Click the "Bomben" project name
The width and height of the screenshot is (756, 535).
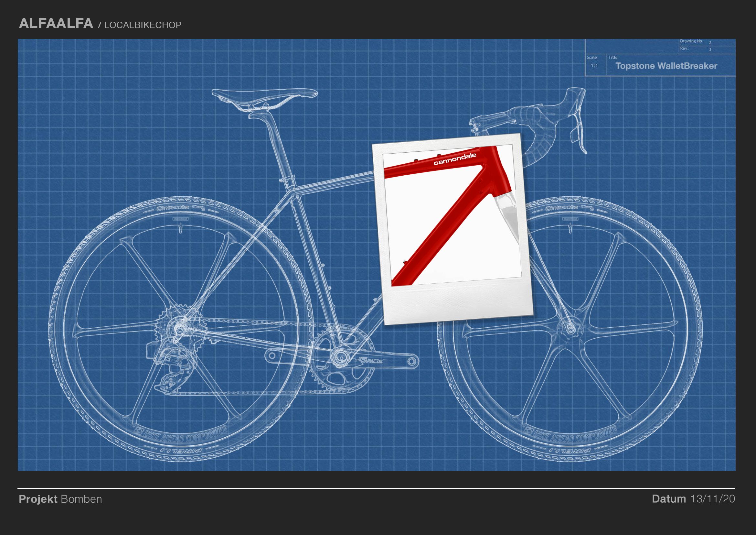(81, 499)
